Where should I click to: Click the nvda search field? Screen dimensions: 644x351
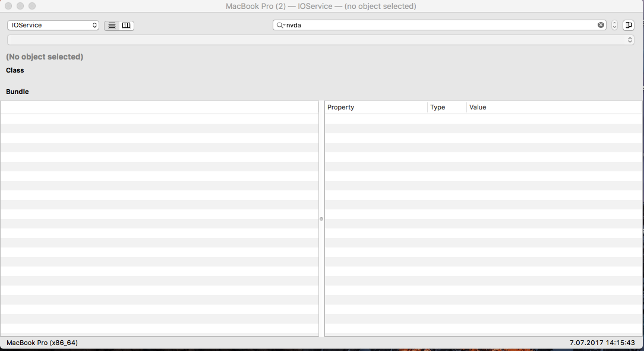pos(440,25)
